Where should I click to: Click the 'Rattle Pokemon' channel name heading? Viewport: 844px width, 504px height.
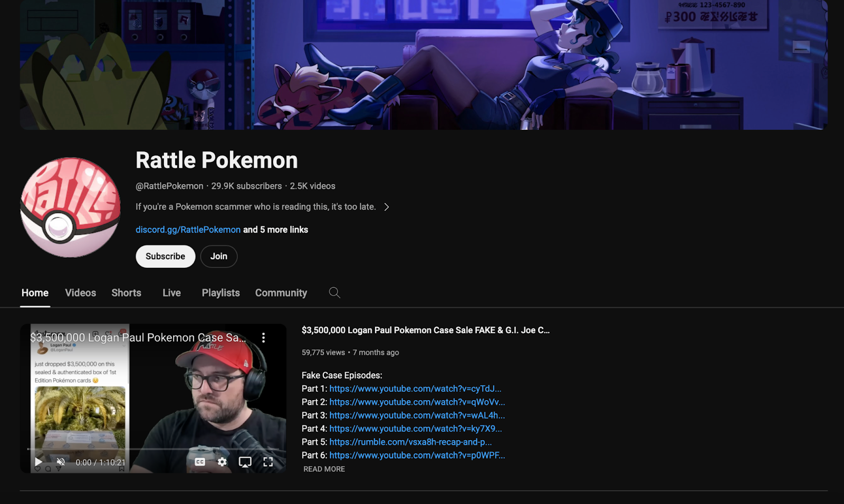pos(217,160)
